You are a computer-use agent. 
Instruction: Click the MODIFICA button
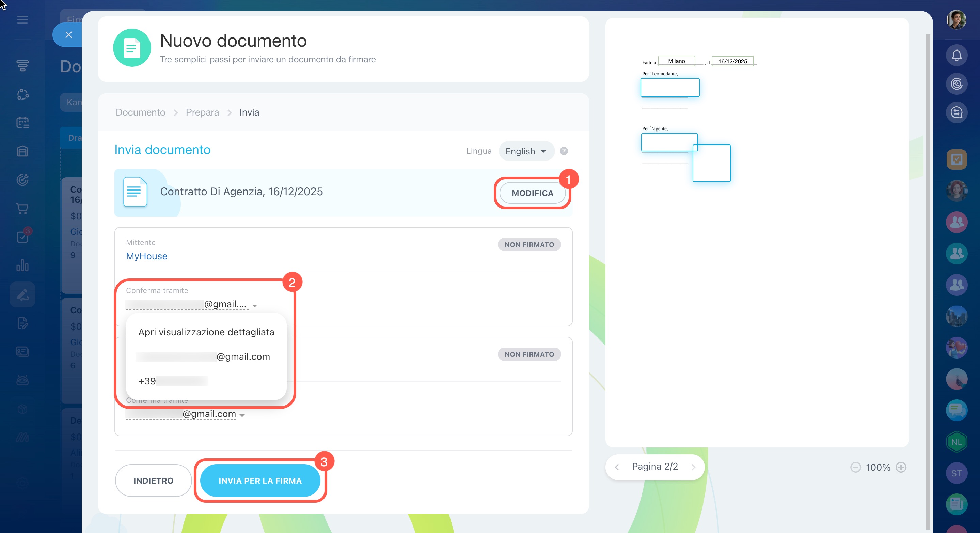coord(532,193)
